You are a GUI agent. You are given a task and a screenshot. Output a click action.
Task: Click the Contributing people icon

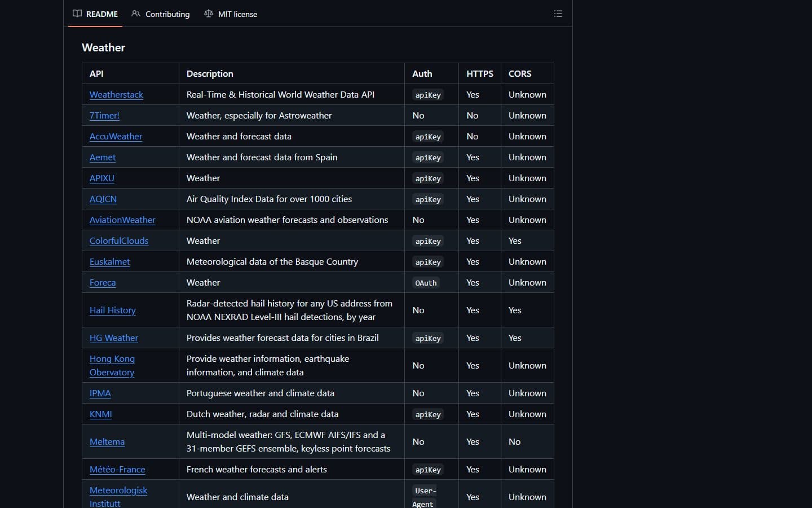(136, 14)
